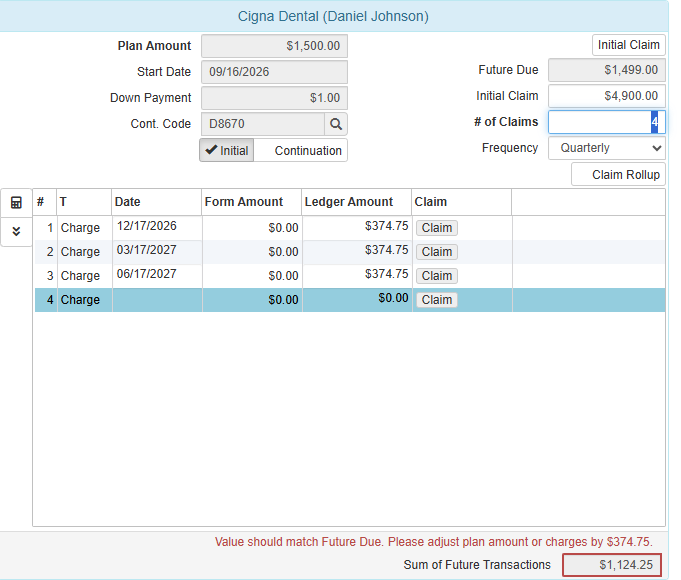Viewport: 681px width, 580px height.
Task: Click the Ledger Amount column header
Action: (357, 202)
